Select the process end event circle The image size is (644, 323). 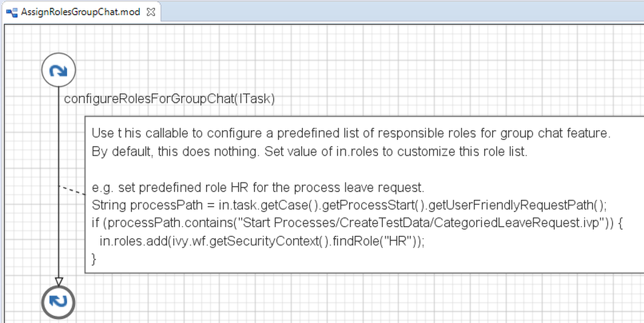tap(58, 301)
